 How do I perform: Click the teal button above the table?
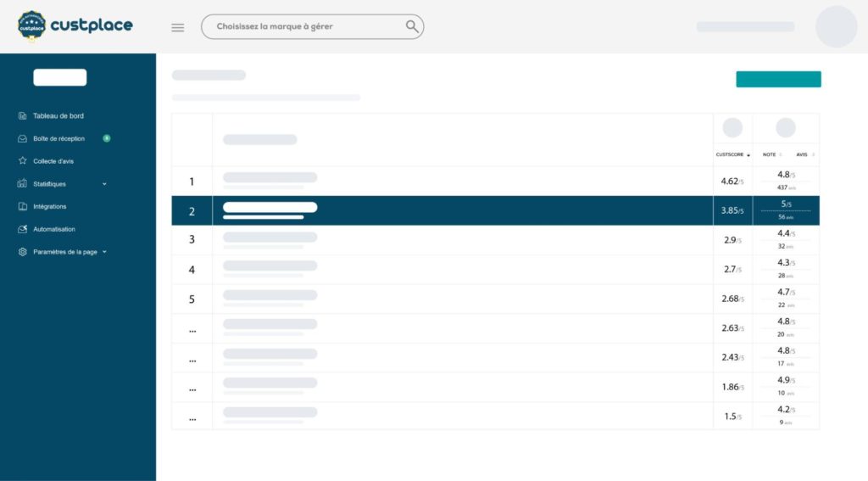tap(778, 79)
